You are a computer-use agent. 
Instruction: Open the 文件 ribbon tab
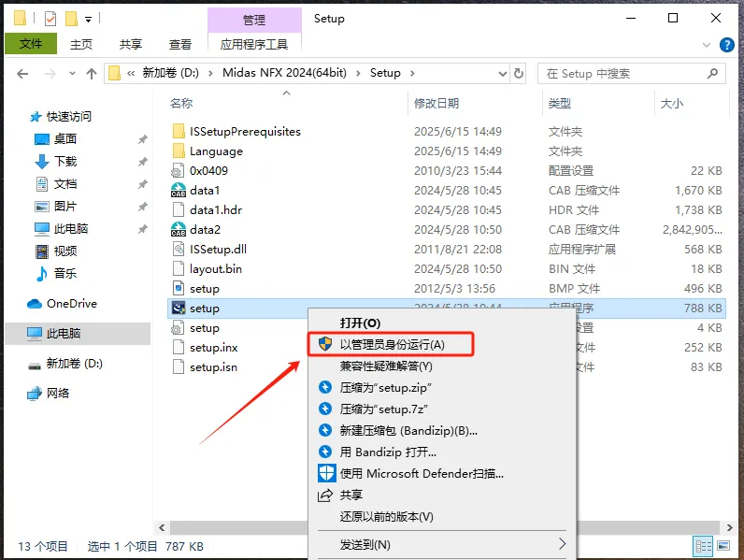coord(31,44)
